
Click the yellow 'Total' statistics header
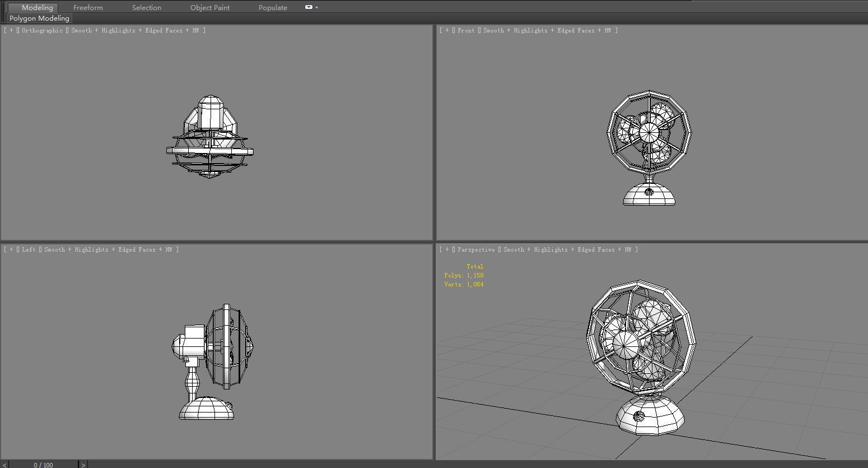click(475, 266)
